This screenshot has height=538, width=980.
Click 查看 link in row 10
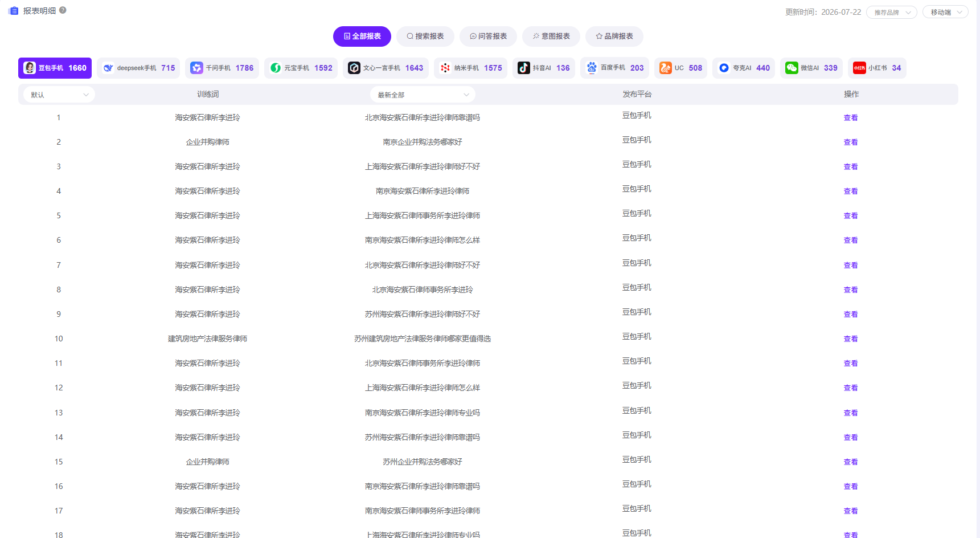point(851,339)
